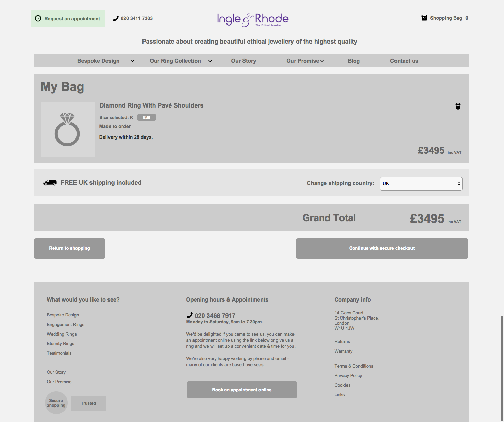Go to the Blog menu item
Screen dimensions: 504x422
354,61
